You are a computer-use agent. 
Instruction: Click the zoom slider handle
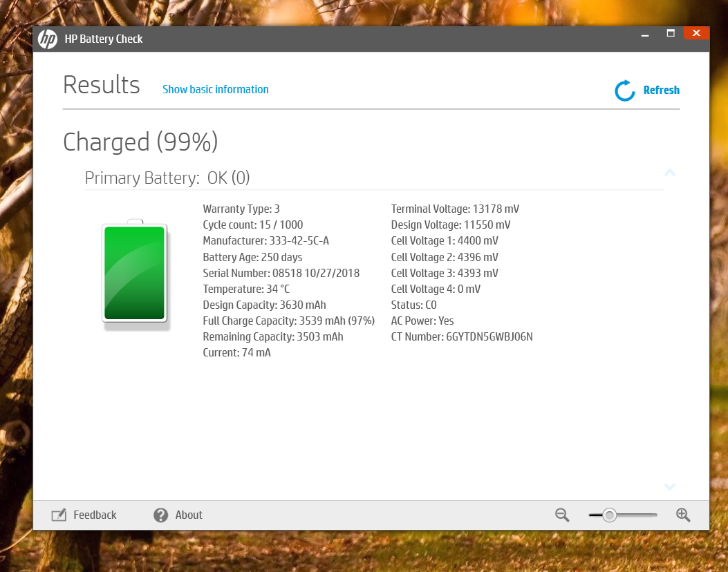tap(609, 515)
